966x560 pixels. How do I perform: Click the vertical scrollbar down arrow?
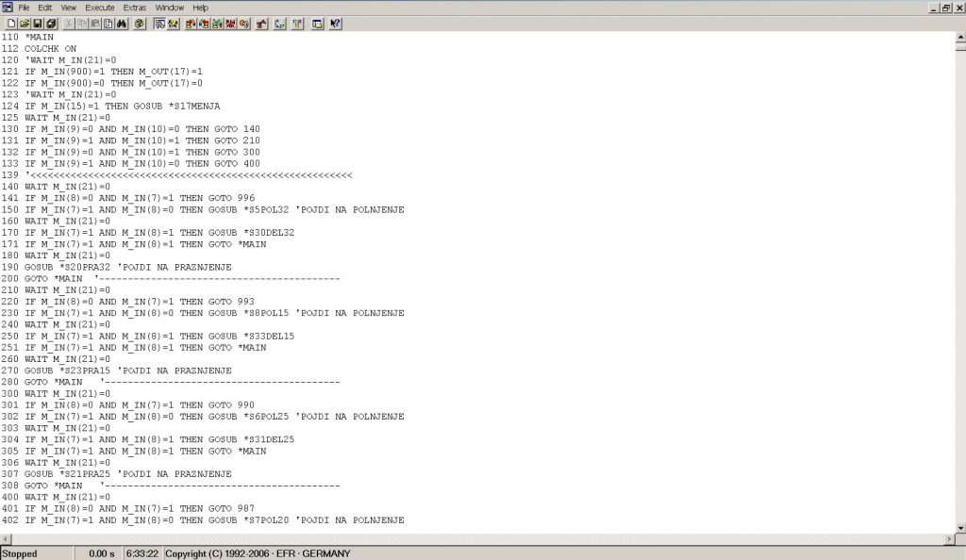click(x=958, y=527)
